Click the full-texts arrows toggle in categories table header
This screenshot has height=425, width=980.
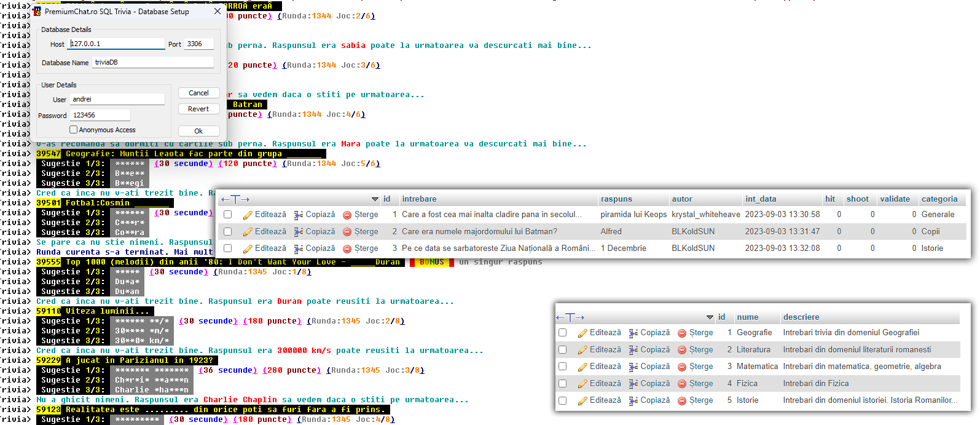(570, 317)
